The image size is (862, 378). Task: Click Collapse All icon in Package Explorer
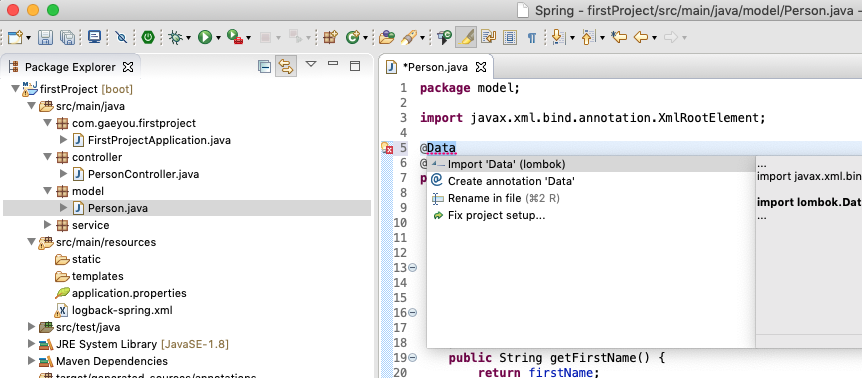point(264,67)
